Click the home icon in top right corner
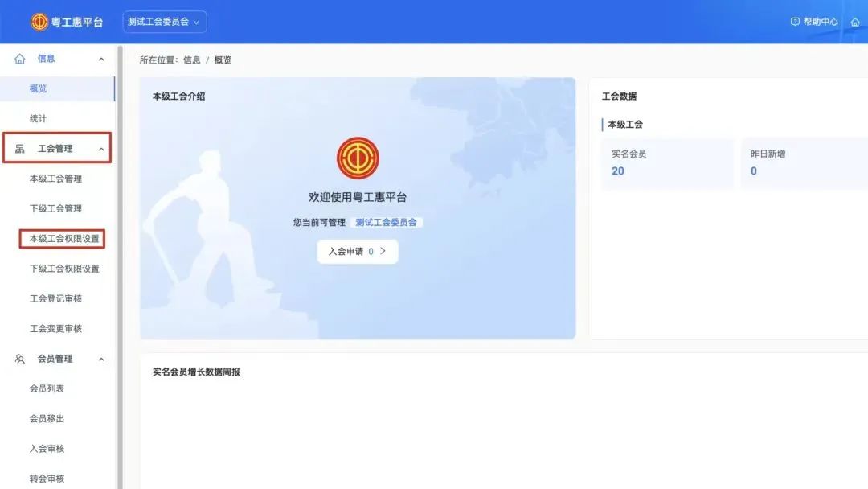The width and height of the screenshot is (868, 489). (855, 23)
